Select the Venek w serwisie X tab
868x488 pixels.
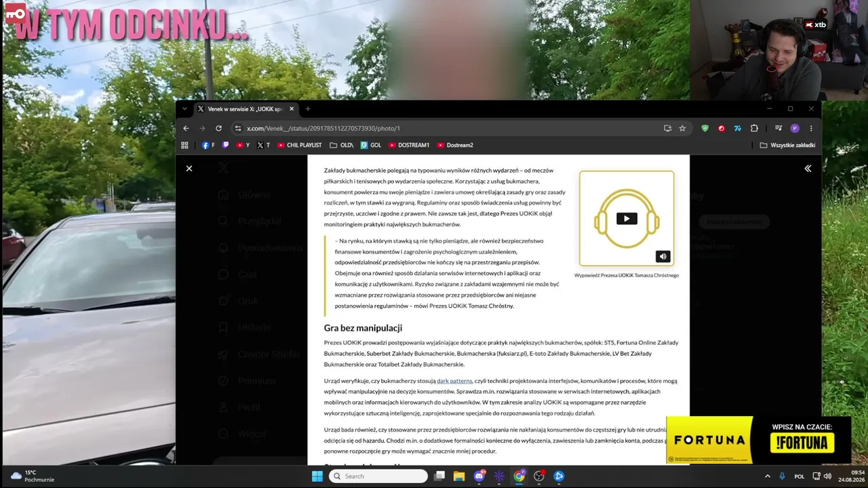pyautogui.click(x=245, y=108)
